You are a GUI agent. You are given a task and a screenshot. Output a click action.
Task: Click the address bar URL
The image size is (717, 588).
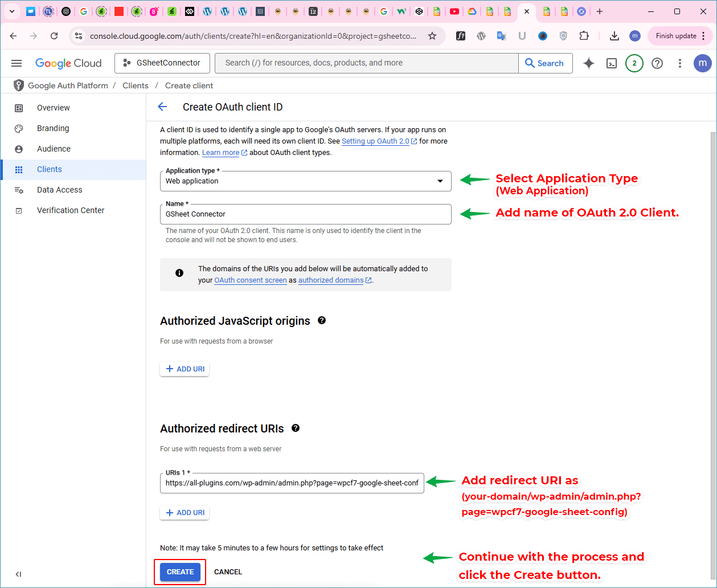pos(253,36)
